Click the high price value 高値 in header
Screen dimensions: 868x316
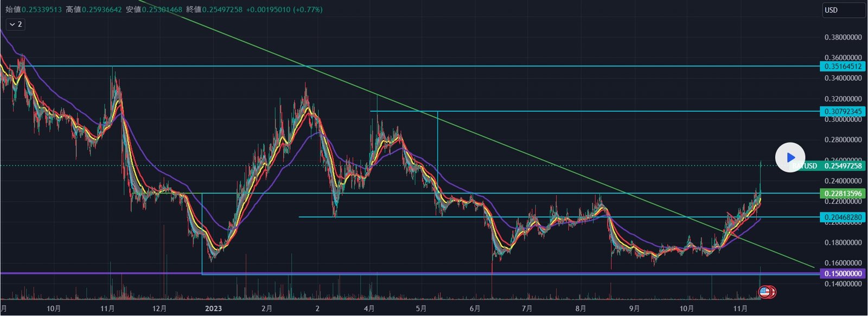102,10
